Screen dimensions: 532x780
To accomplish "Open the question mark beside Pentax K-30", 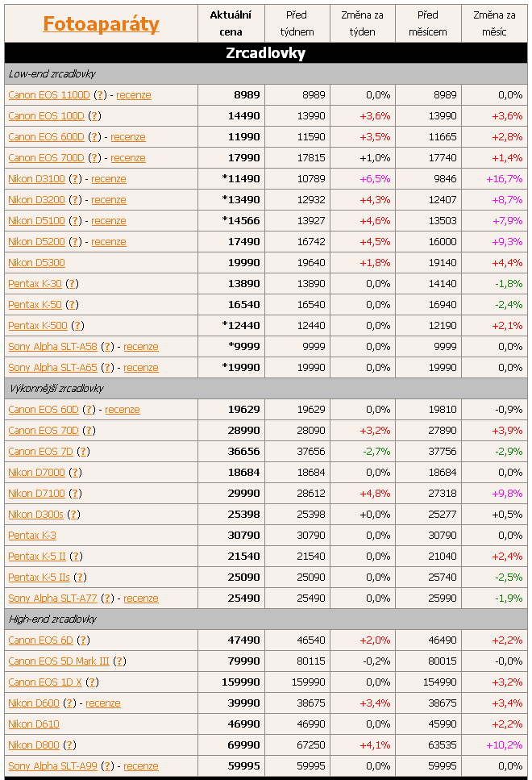I will tap(73, 284).
